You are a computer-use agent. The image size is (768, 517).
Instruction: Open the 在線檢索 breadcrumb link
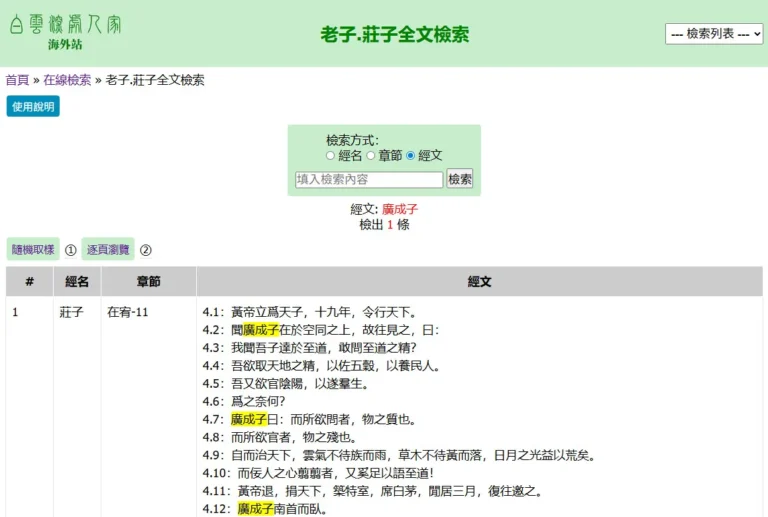click(67, 80)
